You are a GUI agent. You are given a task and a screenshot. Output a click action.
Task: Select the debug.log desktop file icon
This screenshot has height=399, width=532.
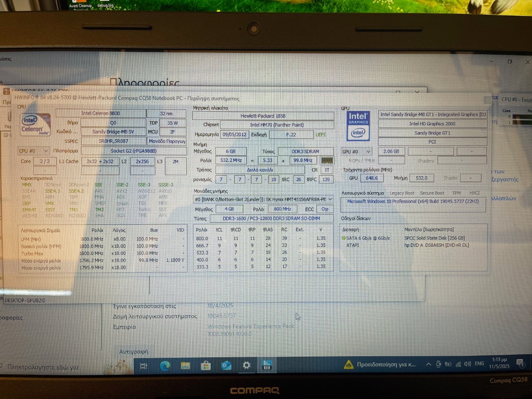106,4
